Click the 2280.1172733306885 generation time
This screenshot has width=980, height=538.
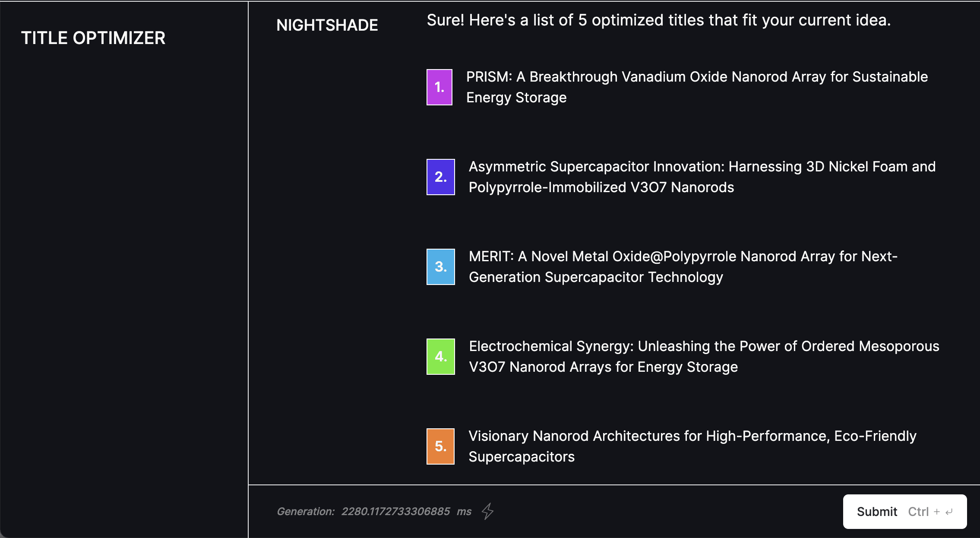[395, 512]
